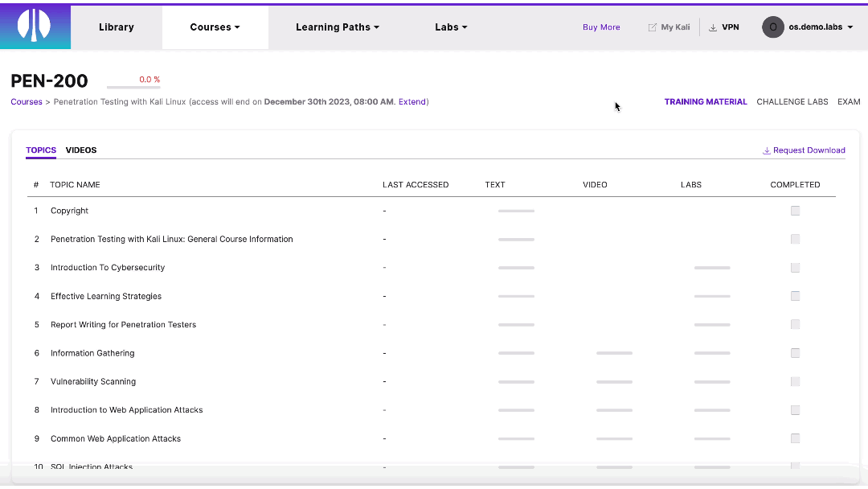868x489 pixels.
Task: Check Information Gathering completed box
Action: (x=795, y=353)
